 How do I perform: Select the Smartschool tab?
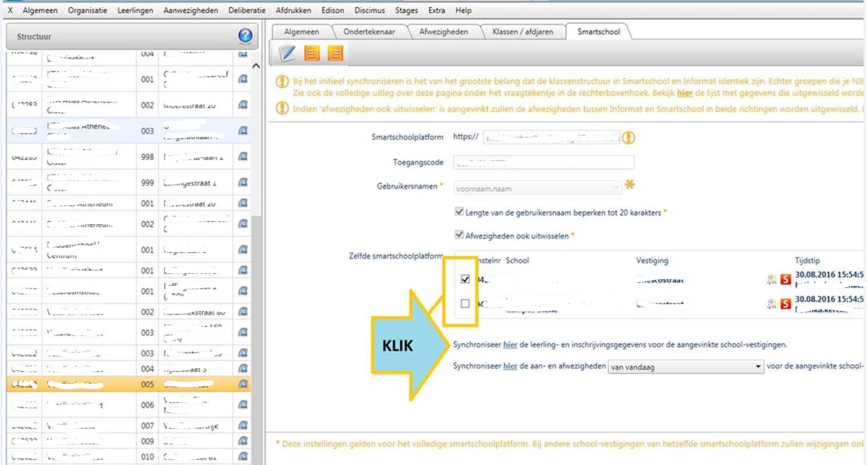click(x=599, y=32)
